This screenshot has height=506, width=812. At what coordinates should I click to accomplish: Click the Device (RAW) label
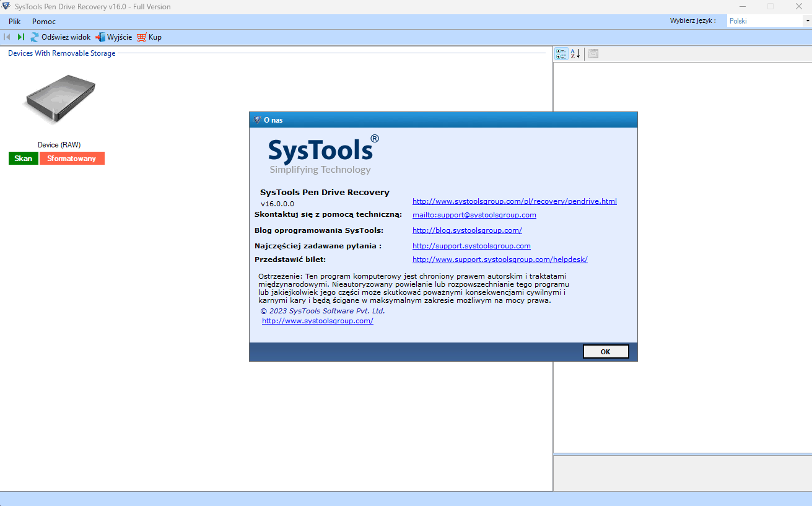coord(59,145)
